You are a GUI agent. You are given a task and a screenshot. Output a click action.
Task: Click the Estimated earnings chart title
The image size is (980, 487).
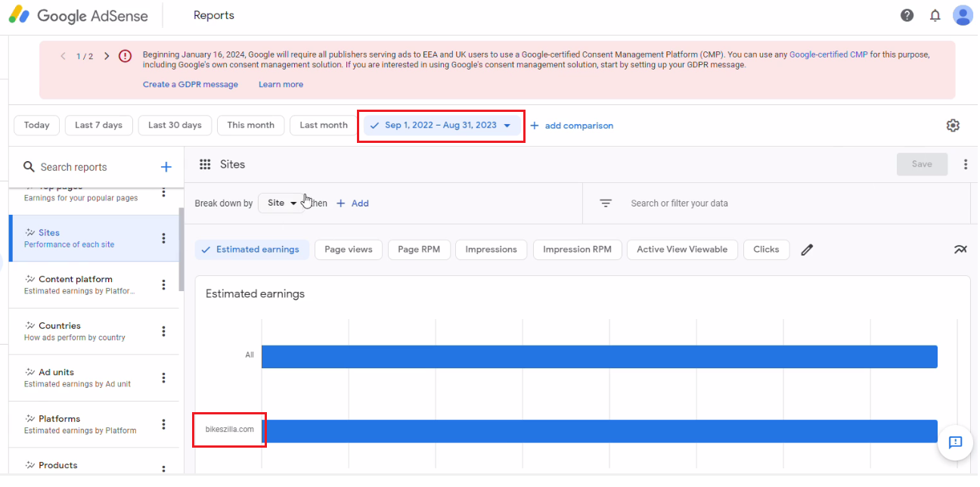click(x=255, y=293)
